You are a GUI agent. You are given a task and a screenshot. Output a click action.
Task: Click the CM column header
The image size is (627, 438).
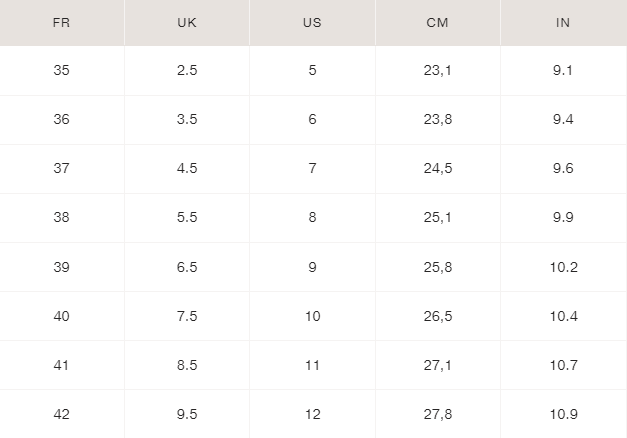(438, 22)
